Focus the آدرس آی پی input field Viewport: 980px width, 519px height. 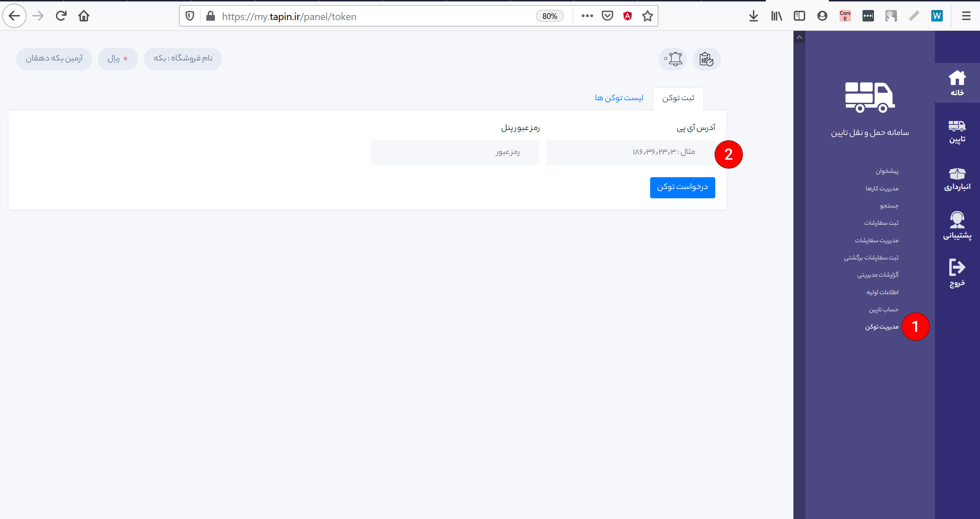pos(630,152)
